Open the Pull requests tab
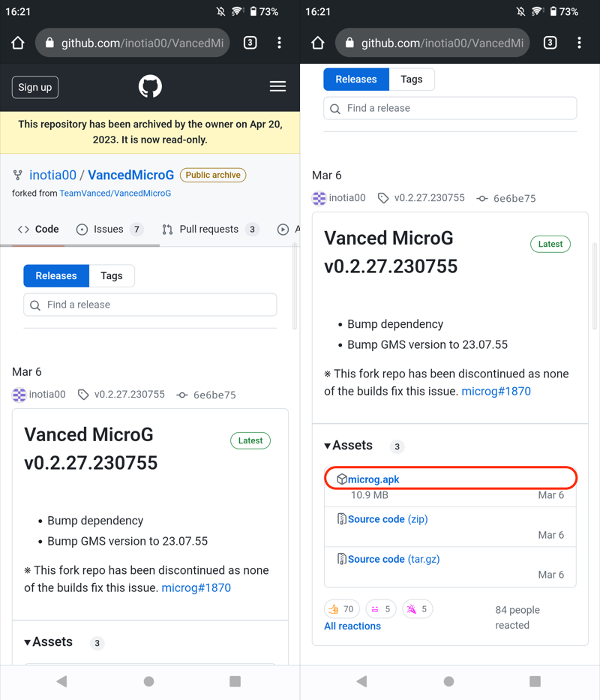Screen dimensions: 600x700 [x=209, y=230]
